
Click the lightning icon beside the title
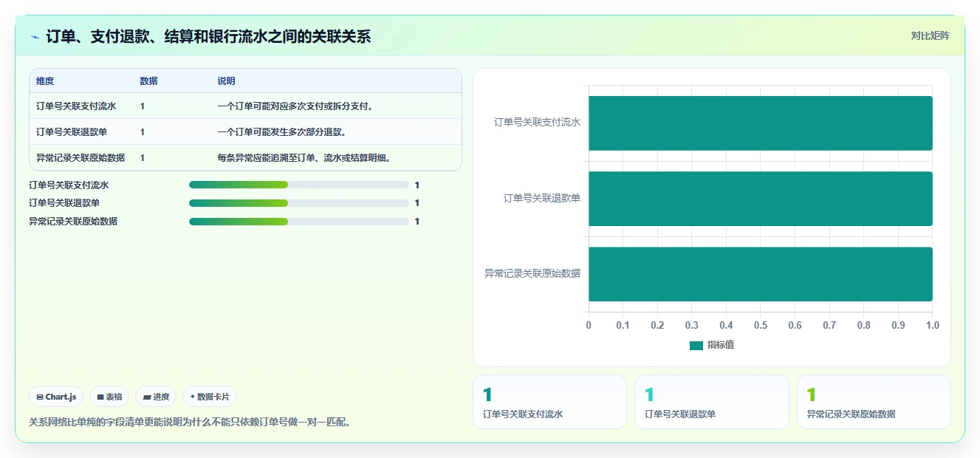tap(35, 36)
